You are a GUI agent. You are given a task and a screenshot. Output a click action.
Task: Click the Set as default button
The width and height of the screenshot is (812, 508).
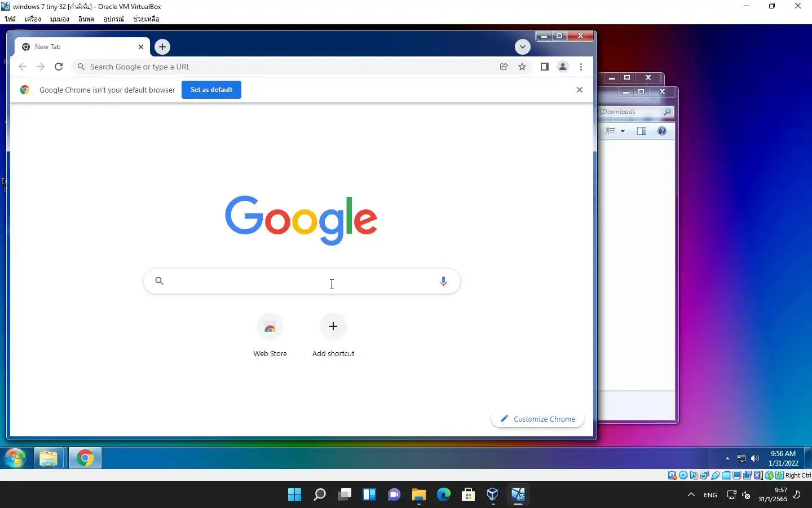211,90
